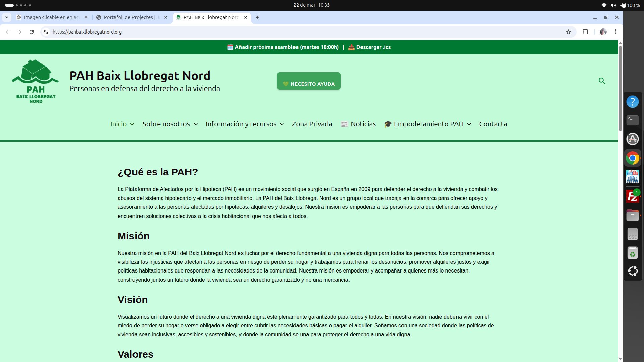Expand Información y recursos submenu chevron

click(282, 124)
